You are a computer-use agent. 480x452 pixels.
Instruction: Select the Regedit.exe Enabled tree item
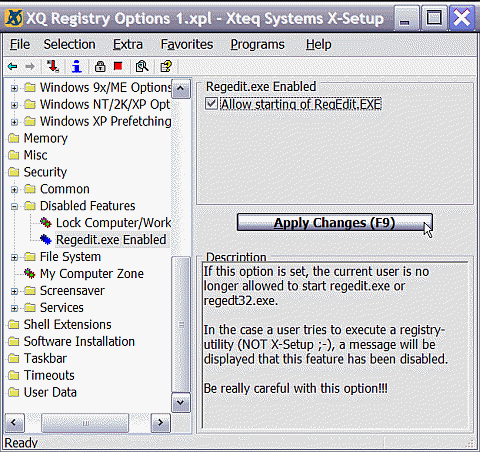coord(111,239)
